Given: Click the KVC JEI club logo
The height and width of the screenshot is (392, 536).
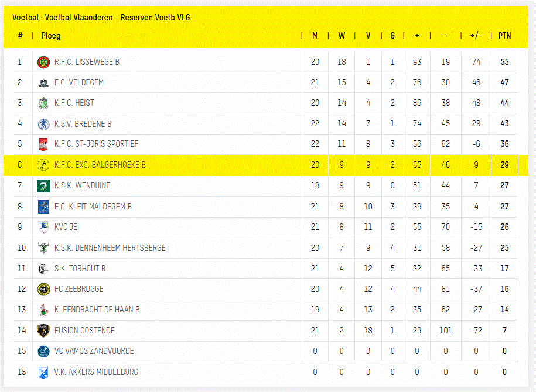Looking at the screenshot, I should coord(43,227).
